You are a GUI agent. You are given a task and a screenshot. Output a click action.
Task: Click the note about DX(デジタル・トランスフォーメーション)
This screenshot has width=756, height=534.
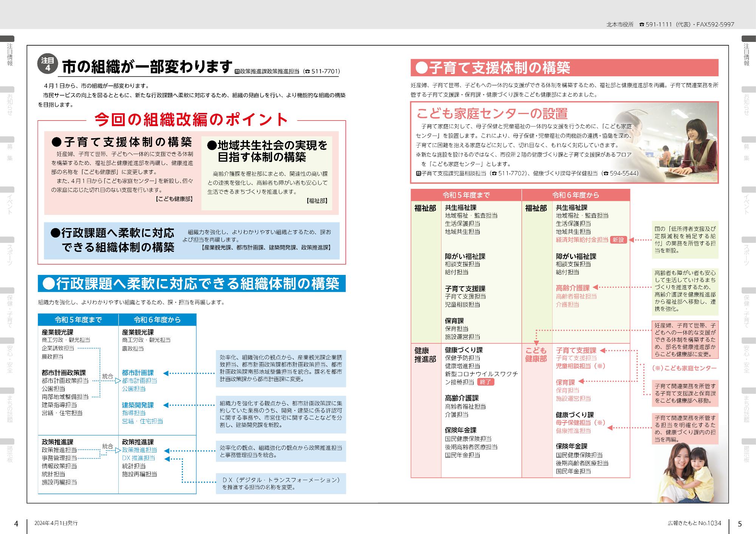click(281, 483)
